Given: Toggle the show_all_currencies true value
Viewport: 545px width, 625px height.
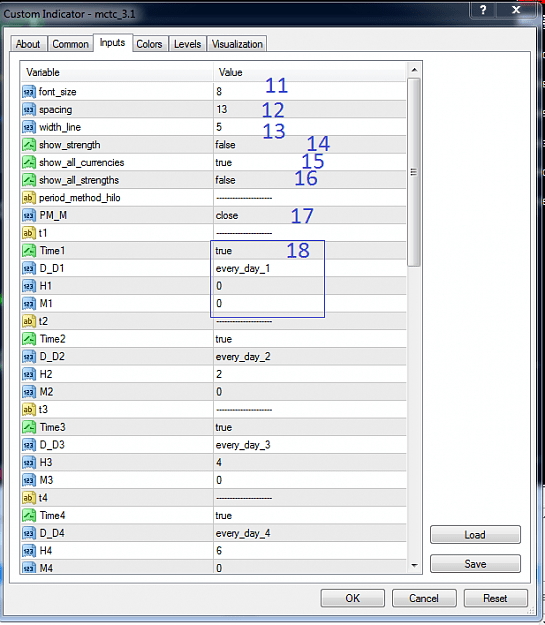Looking at the screenshot, I should (x=310, y=163).
